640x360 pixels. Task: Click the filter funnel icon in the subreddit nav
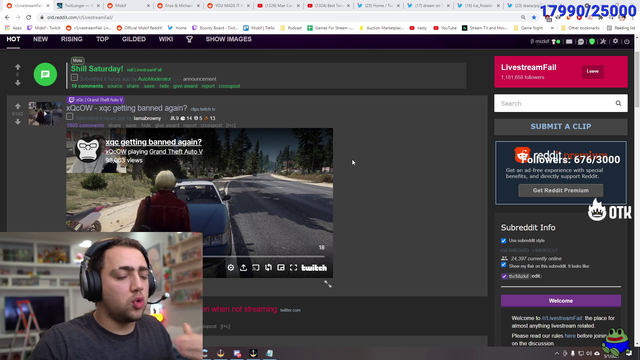(189, 39)
